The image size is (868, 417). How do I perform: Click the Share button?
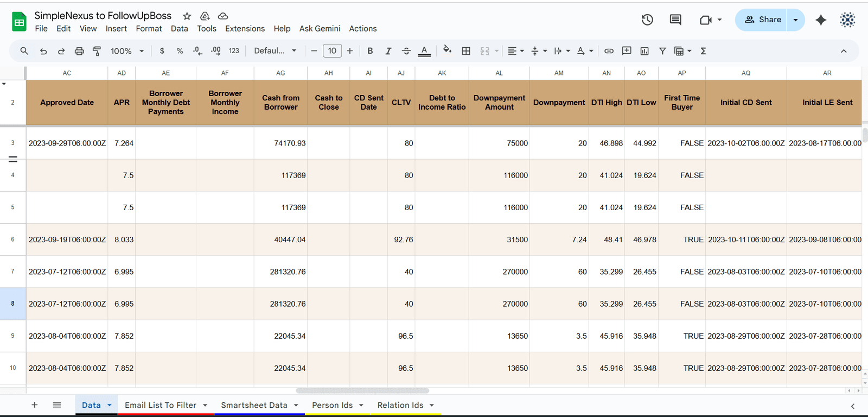tap(762, 20)
